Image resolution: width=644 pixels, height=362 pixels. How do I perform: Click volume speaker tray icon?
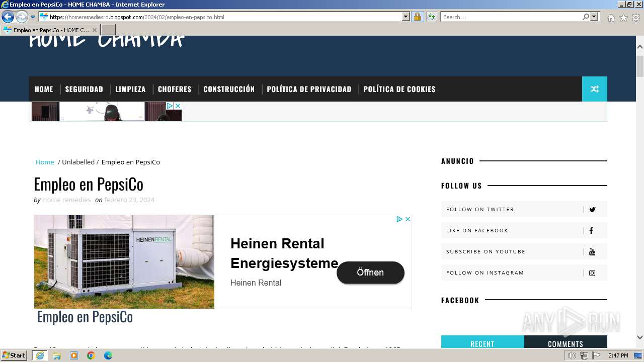(x=572, y=355)
